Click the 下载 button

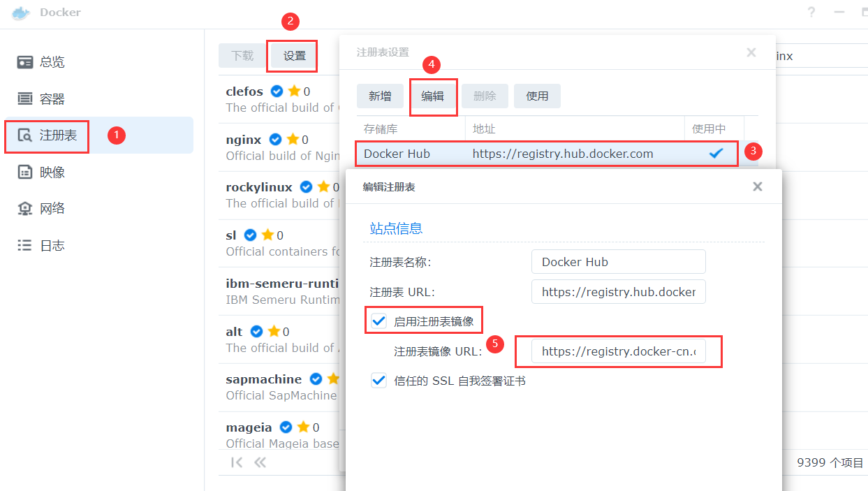(x=243, y=56)
